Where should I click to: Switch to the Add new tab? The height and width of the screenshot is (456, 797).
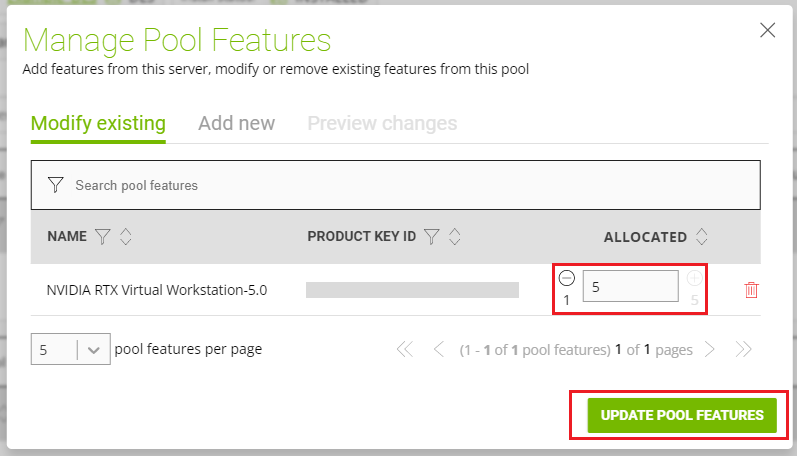tap(236, 124)
